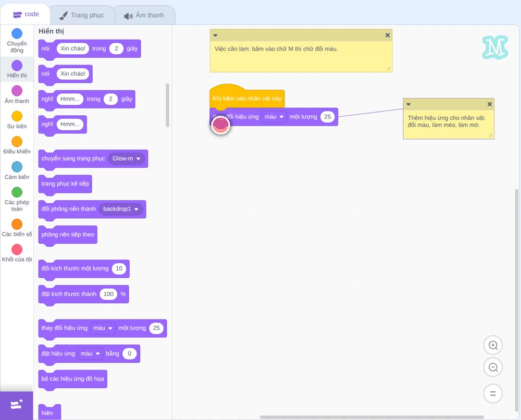This screenshot has height=420, width=521.
Task: Click the 25 value in workspace block
Action: pyautogui.click(x=327, y=117)
